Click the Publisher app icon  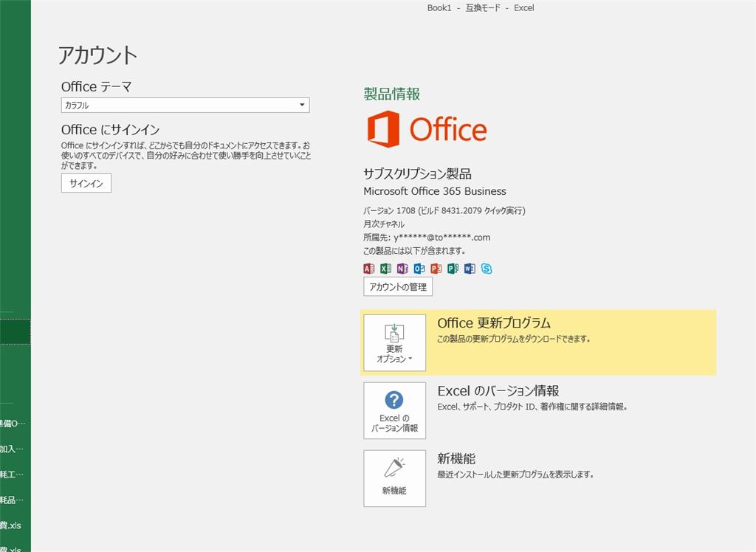[x=453, y=269]
